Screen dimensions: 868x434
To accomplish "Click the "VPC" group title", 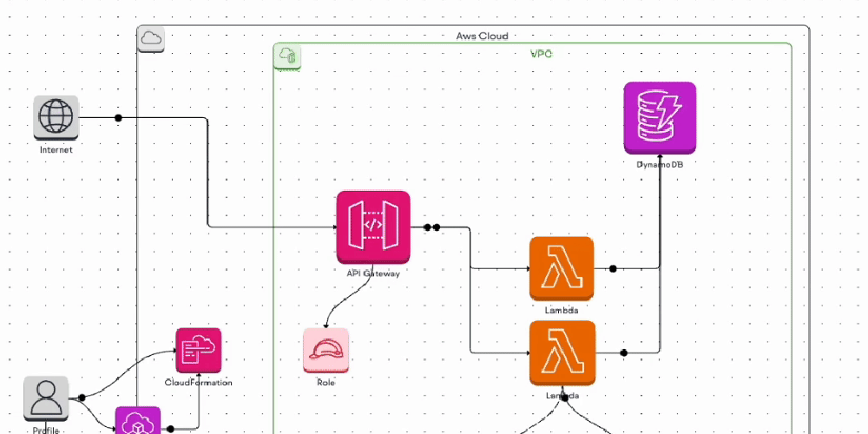I will click(542, 54).
